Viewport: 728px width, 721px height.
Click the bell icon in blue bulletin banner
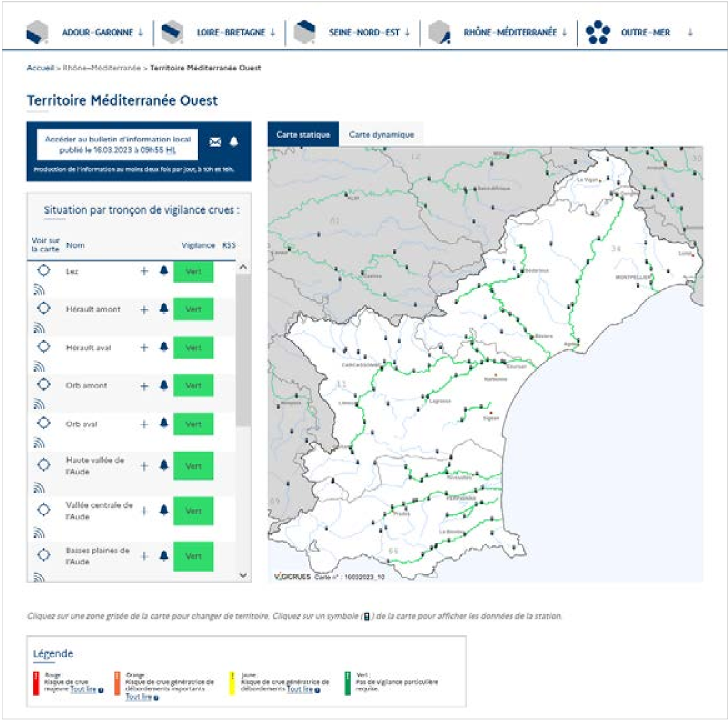point(234,142)
